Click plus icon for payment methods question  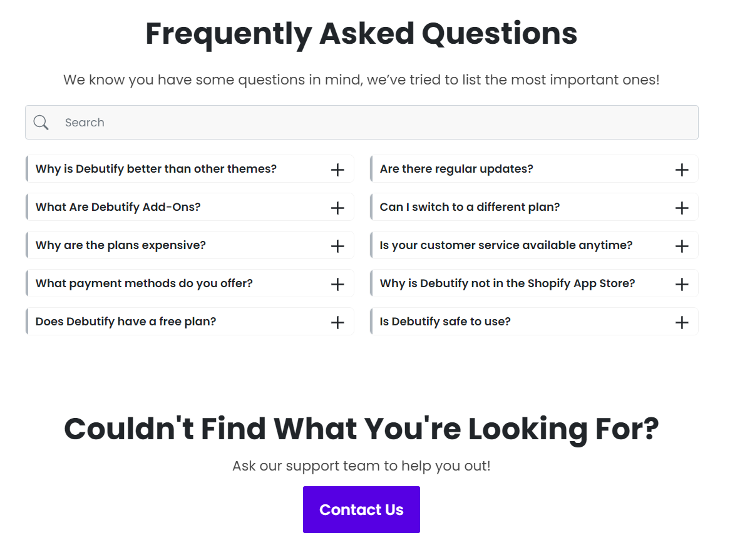[x=337, y=284]
